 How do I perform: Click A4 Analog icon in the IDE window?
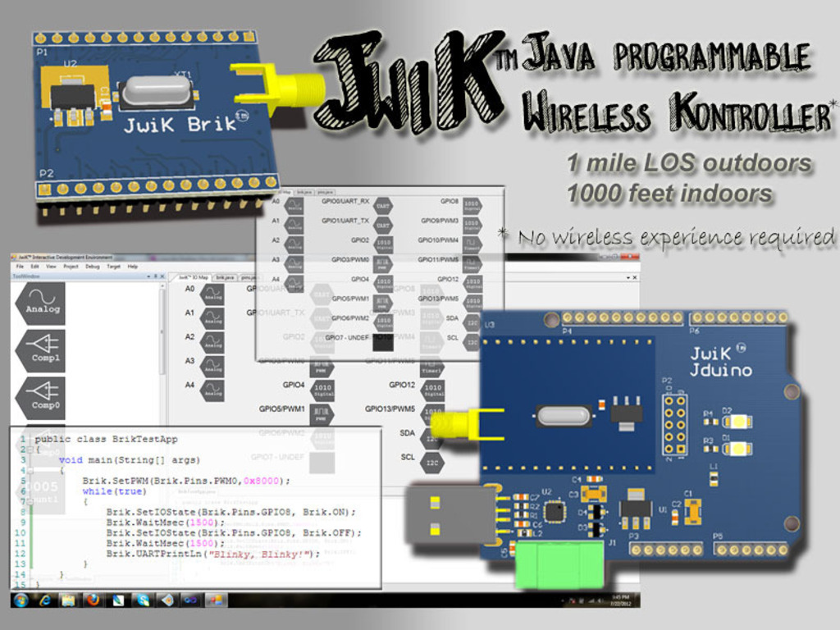tap(212, 390)
